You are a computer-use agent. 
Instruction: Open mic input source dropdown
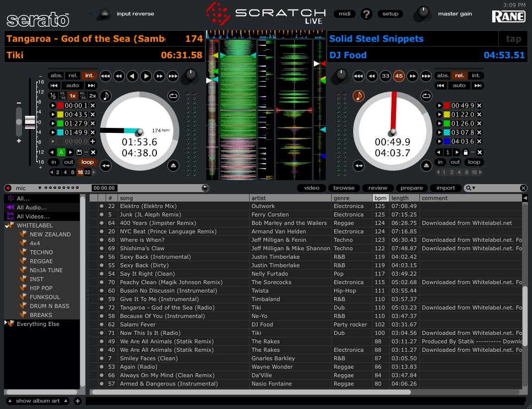[40, 188]
